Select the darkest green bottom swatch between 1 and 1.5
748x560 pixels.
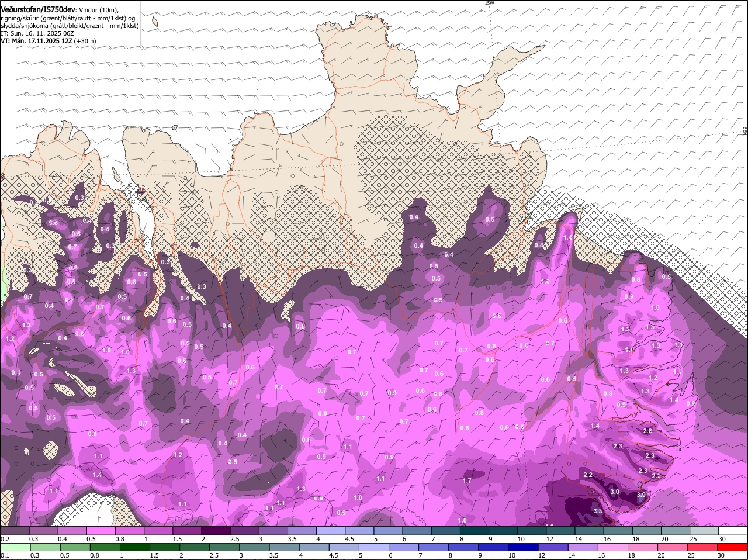tap(135, 548)
